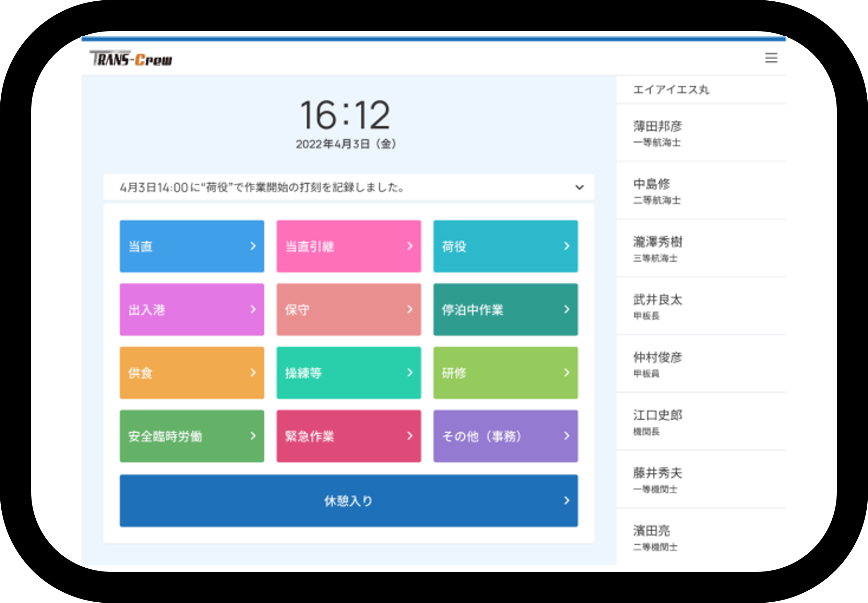Expand the 4月3日14:00 punch record notice
The width and height of the screenshot is (868, 603).
(x=348, y=187)
